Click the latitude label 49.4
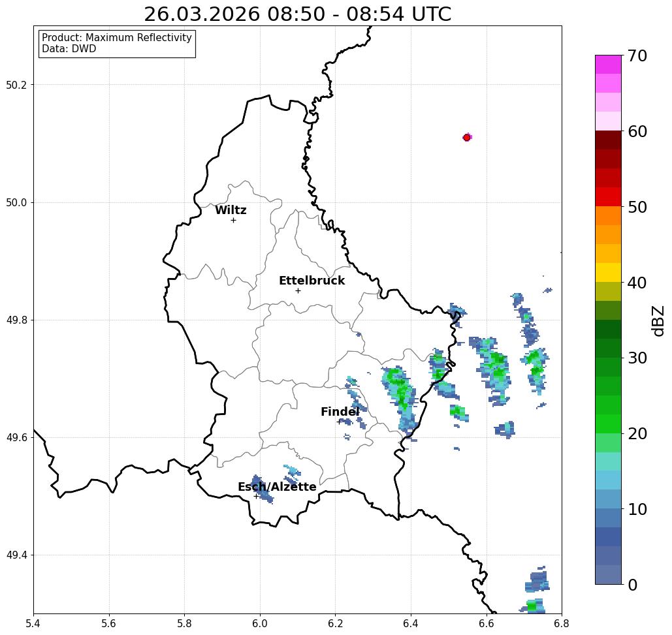Viewport: 672px width, 635px height. pos(16,555)
